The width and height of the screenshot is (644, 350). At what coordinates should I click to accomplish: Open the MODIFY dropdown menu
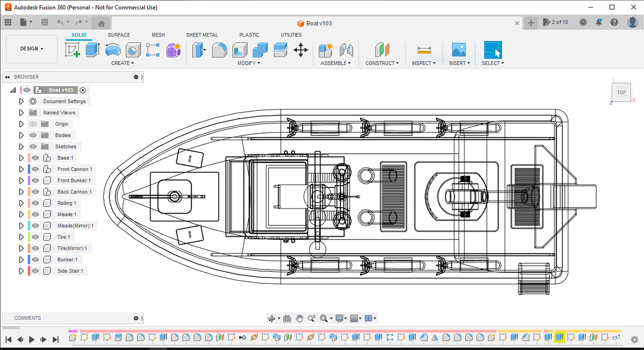249,63
